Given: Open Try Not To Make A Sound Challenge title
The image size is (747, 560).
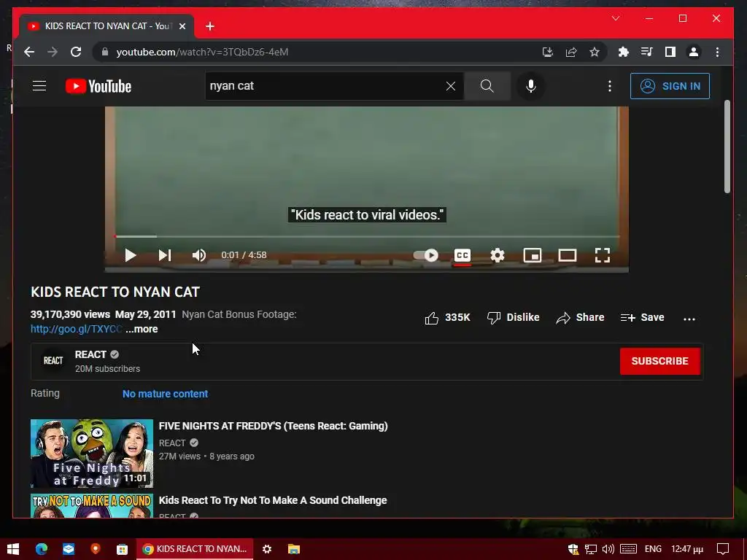Looking at the screenshot, I should tap(273, 500).
